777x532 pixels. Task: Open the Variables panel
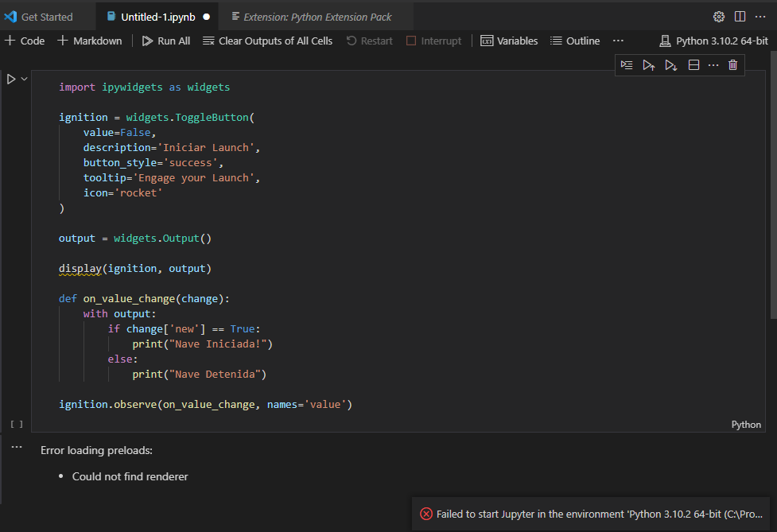(509, 41)
